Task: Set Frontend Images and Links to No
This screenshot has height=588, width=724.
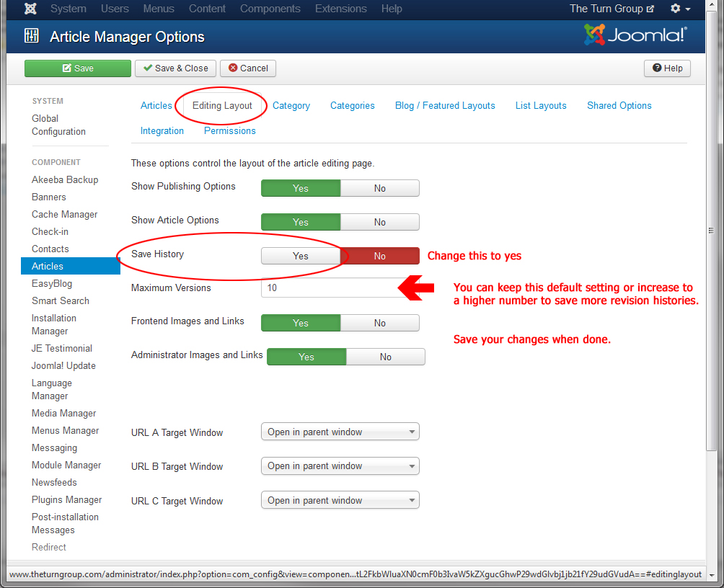Action: pyautogui.click(x=379, y=323)
